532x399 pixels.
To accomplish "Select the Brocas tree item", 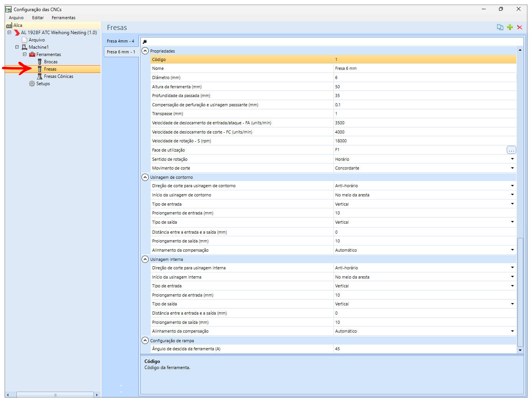I will (51, 62).
